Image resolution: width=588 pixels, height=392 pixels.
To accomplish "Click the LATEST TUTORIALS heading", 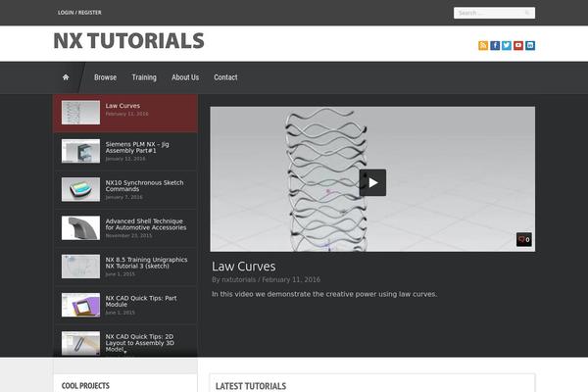I will 251,386.
